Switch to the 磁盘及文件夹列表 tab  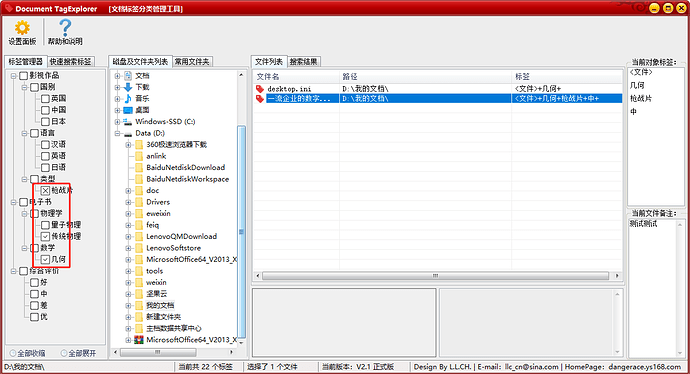(140, 61)
